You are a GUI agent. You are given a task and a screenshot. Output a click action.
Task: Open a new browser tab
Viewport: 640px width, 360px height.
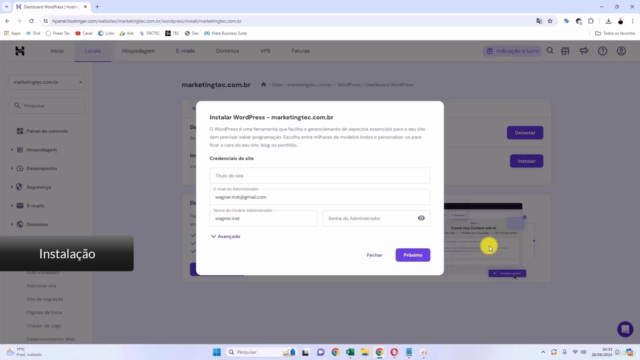pyautogui.click(x=97, y=7)
